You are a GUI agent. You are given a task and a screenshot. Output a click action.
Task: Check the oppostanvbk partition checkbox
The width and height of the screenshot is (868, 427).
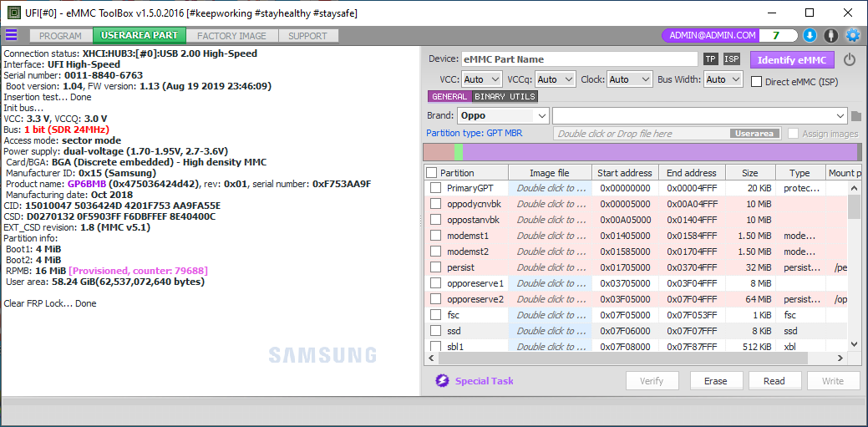coord(435,220)
